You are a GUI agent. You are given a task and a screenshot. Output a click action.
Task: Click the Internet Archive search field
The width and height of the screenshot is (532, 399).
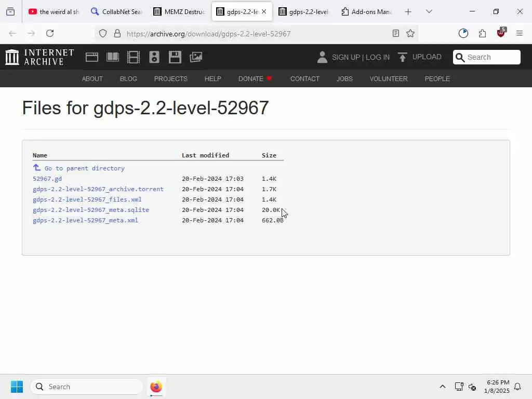click(486, 57)
